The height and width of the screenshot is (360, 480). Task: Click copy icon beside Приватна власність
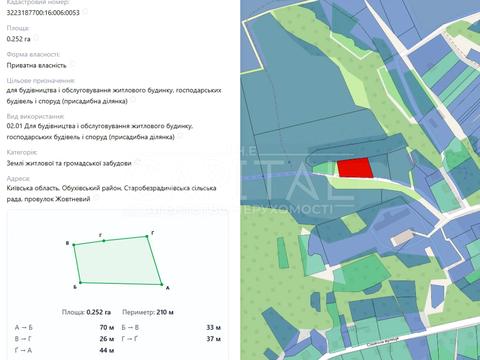click(x=72, y=64)
